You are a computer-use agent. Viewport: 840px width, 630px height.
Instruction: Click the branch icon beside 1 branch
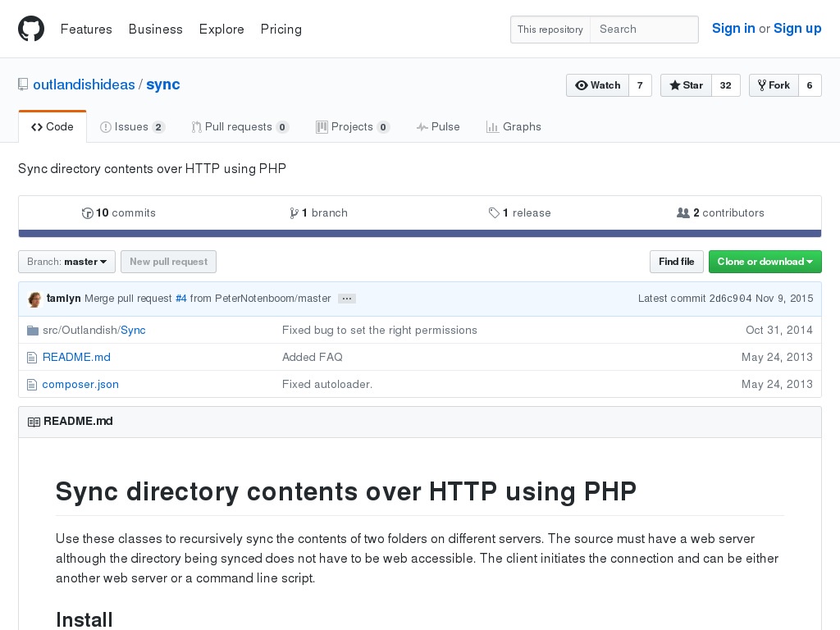[294, 213]
